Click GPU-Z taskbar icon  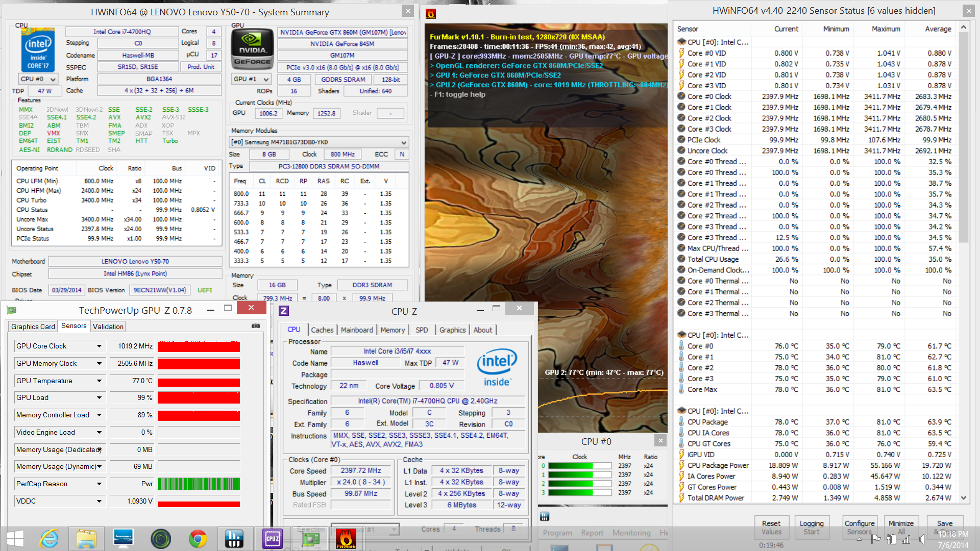click(310, 539)
